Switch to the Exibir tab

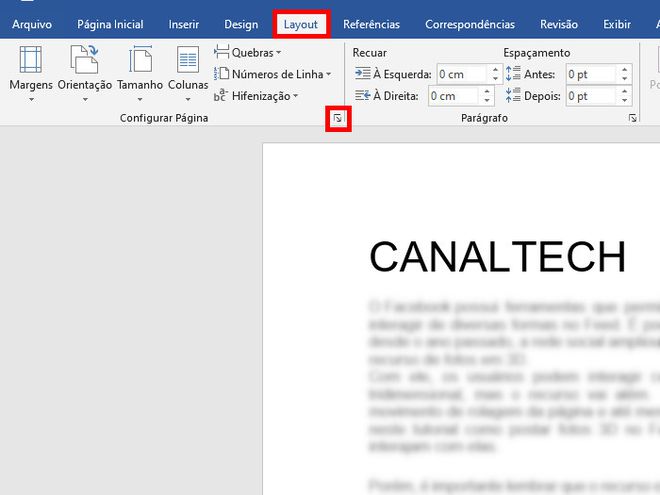click(x=617, y=24)
